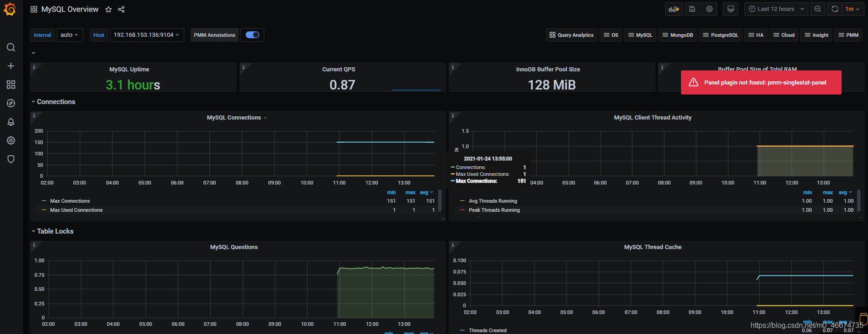Open the sidebar Create plus menu
Screen dimensions: 868x334
coord(11,66)
